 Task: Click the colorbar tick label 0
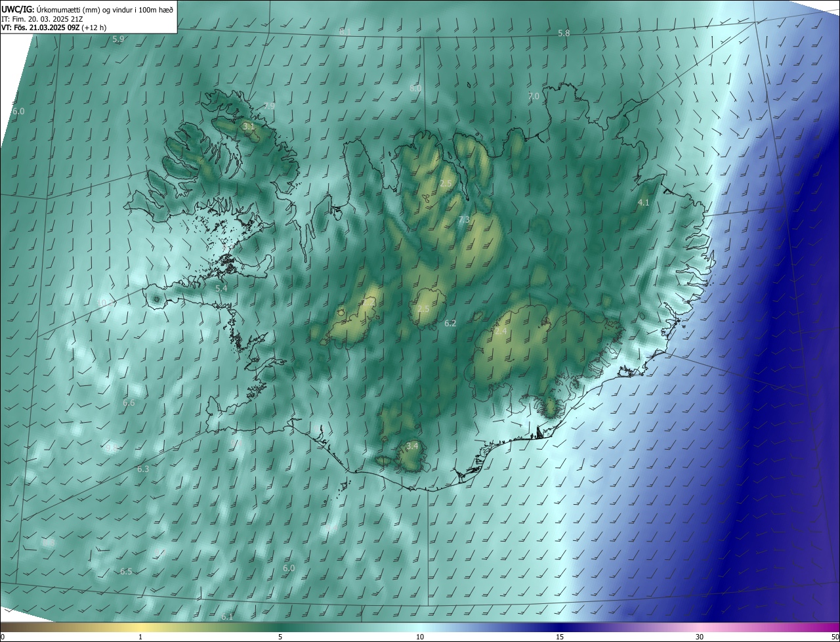(x=2, y=637)
